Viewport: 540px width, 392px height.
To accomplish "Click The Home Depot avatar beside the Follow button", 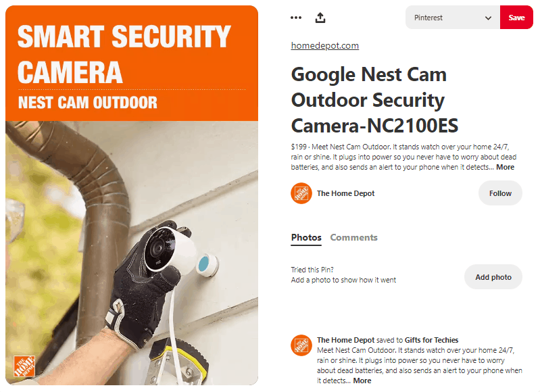I will (x=301, y=193).
